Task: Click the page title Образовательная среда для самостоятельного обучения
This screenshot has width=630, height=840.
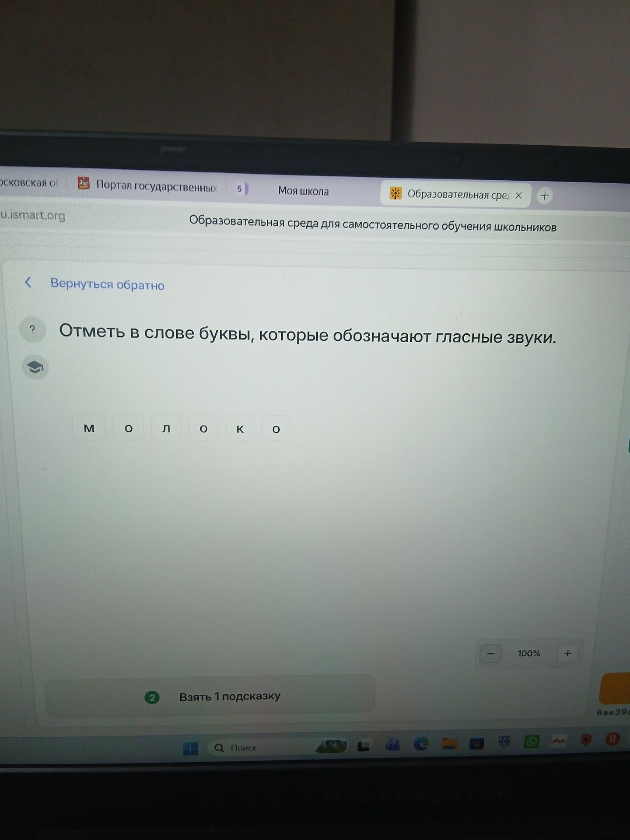Action: click(x=373, y=224)
